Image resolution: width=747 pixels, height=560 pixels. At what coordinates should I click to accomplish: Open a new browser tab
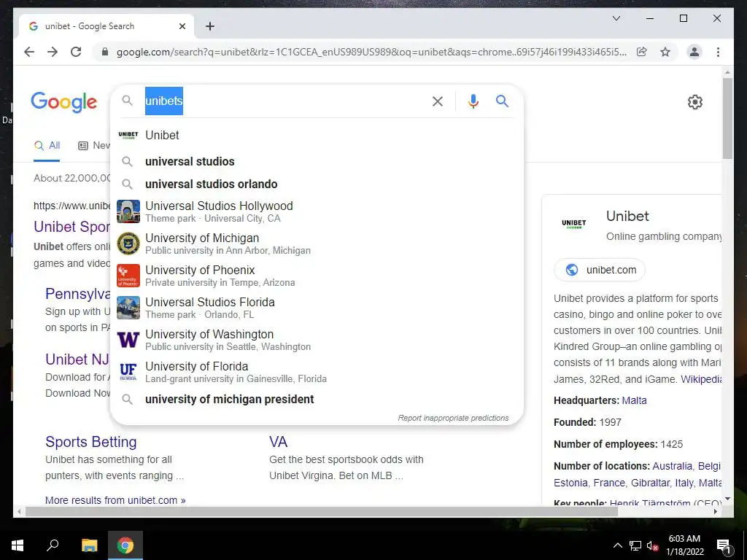[x=209, y=26]
